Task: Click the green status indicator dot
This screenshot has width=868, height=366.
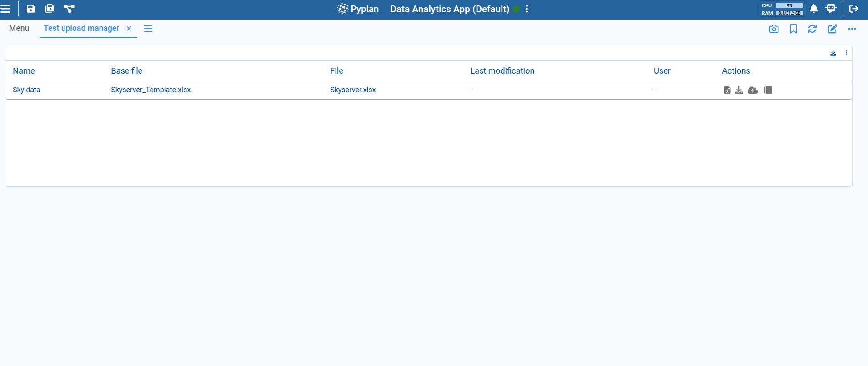Action: [517, 9]
